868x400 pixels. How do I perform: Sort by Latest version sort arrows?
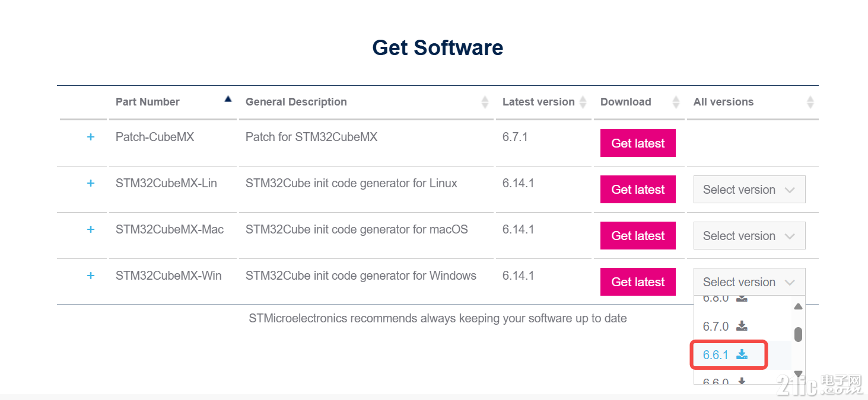click(x=583, y=102)
